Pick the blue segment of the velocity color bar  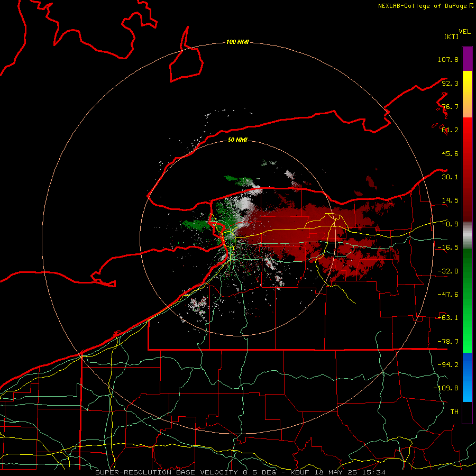pos(467,377)
